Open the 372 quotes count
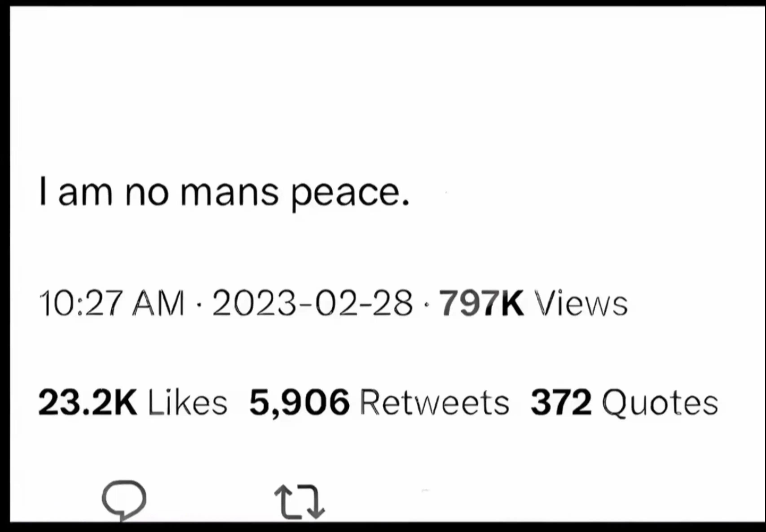Image resolution: width=766 pixels, height=532 pixels. tap(561, 402)
